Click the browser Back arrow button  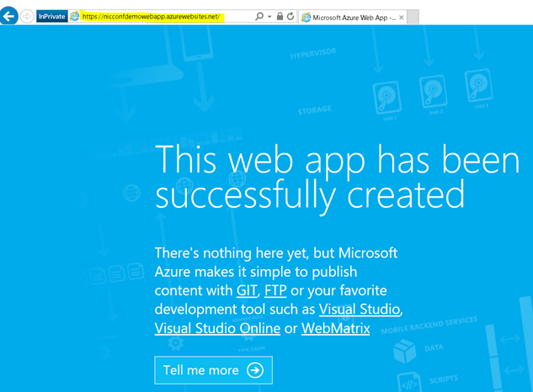click(8, 16)
